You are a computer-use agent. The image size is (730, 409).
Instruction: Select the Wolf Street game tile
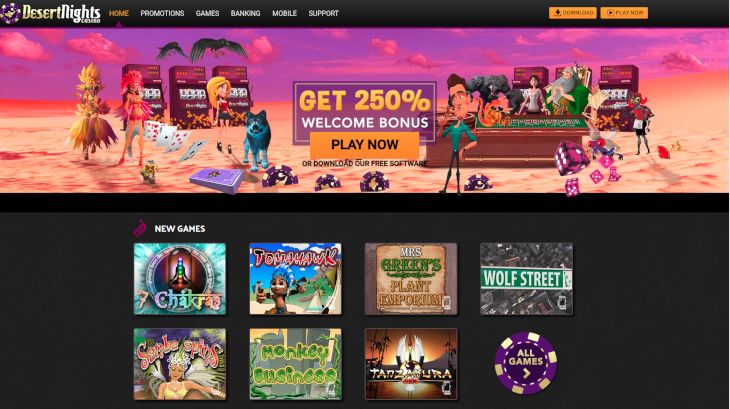[x=527, y=279]
